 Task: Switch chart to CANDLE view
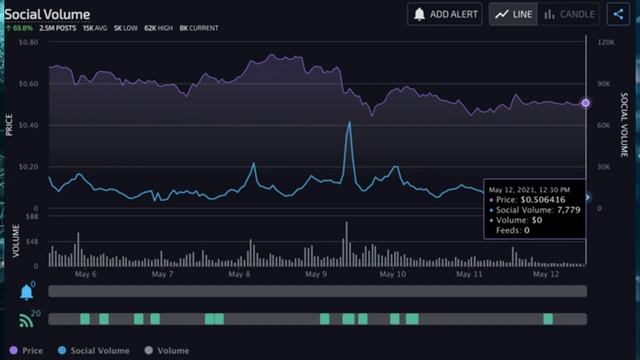pyautogui.click(x=569, y=14)
